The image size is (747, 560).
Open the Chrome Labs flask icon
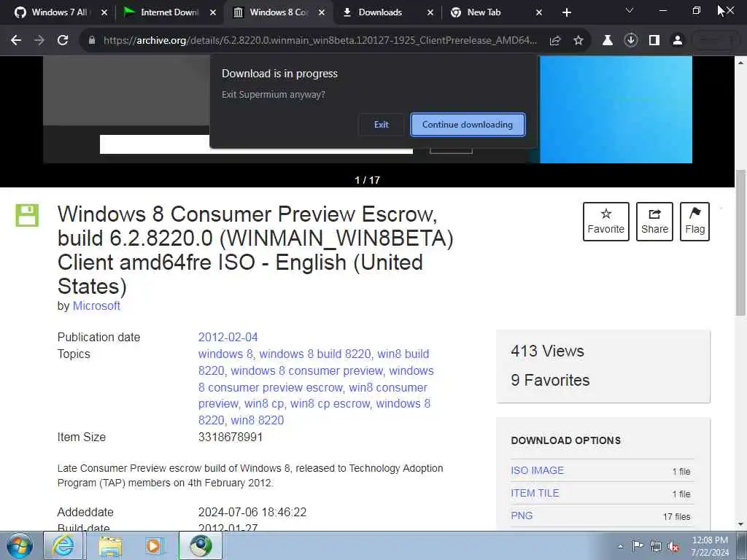coord(608,41)
